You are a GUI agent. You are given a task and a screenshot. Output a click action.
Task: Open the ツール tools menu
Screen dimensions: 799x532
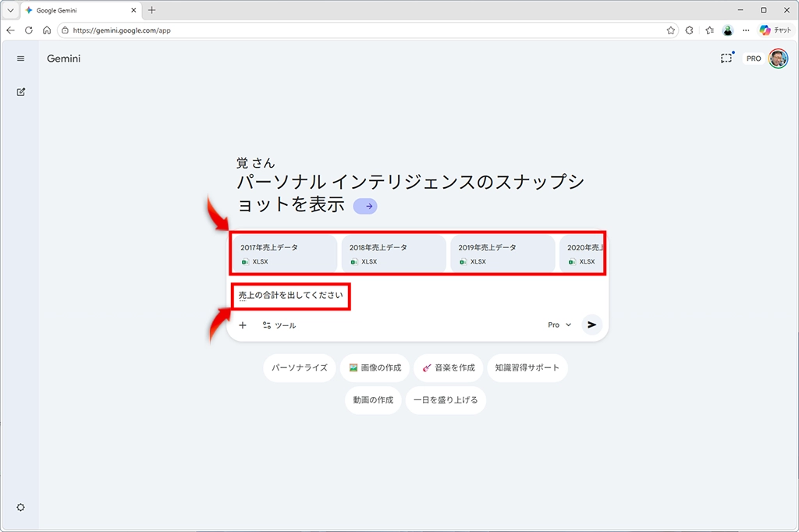pos(279,325)
